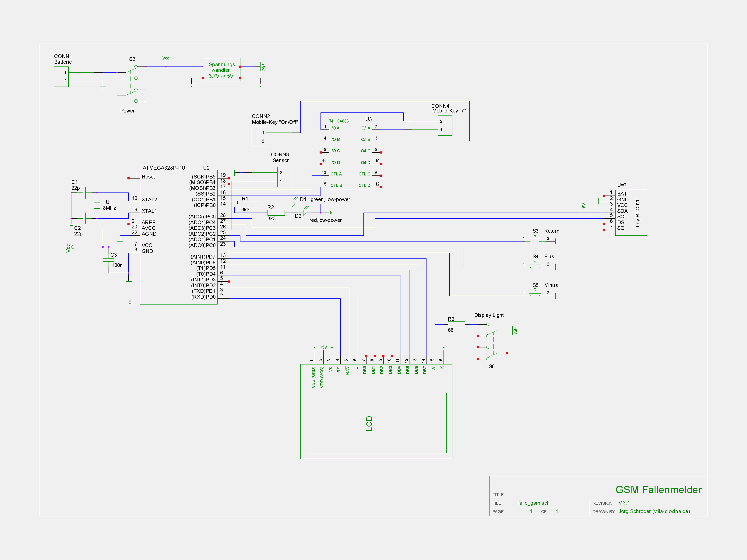The width and height of the screenshot is (747, 560).
Task: Select resistor R3 near Display Light
Action: click(x=456, y=324)
